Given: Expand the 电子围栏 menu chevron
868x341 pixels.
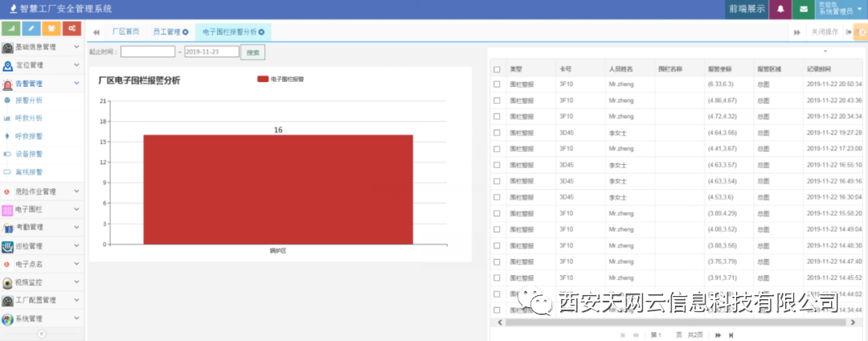Looking at the screenshot, I should (76, 210).
